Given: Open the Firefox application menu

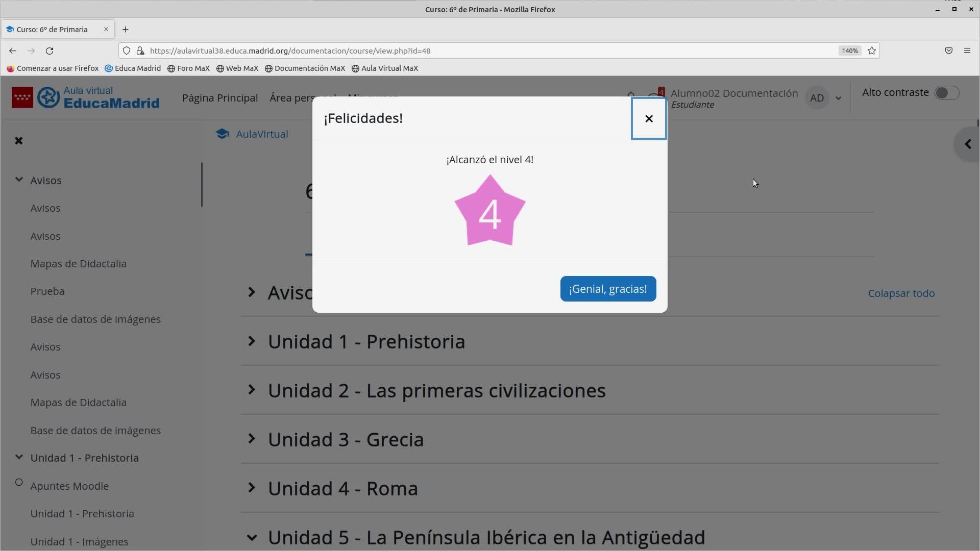Looking at the screenshot, I should tap(967, 51).
